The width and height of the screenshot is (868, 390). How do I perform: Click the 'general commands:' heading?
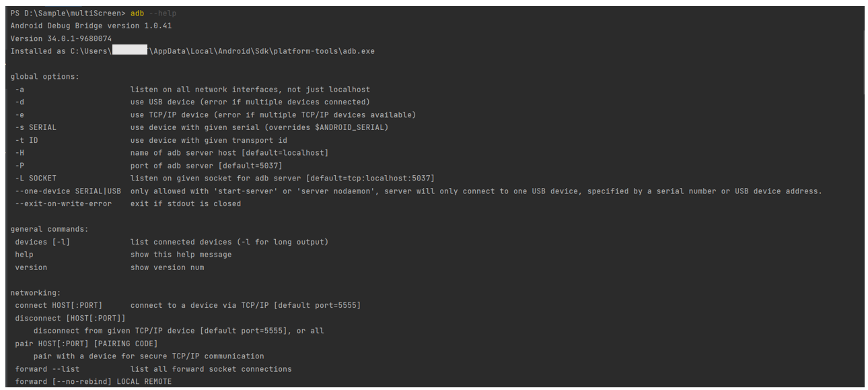point(50,229)
